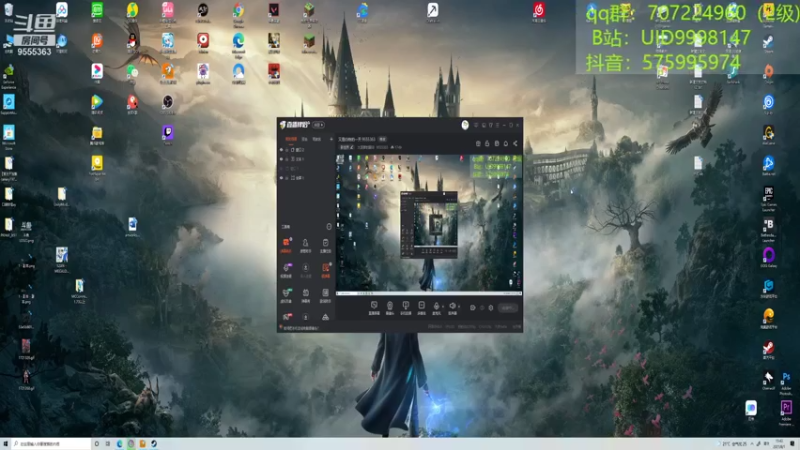Click the speaker icon in bottom toolbar
This screenshot has width=800, height=450.
pyautogui.click(x=452, y=306)
